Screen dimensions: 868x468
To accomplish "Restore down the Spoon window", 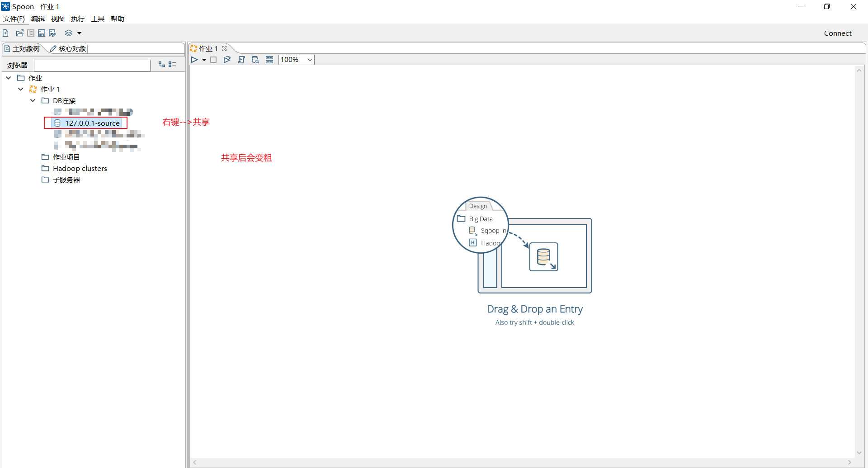I will [827, 6].
